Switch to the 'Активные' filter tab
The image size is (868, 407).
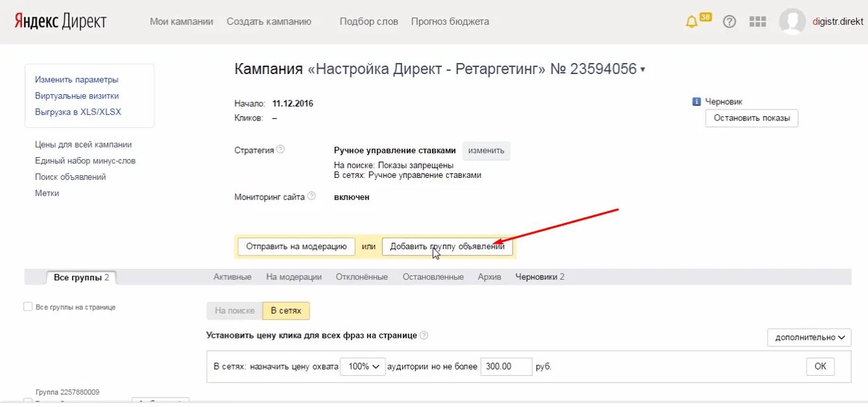233,277
